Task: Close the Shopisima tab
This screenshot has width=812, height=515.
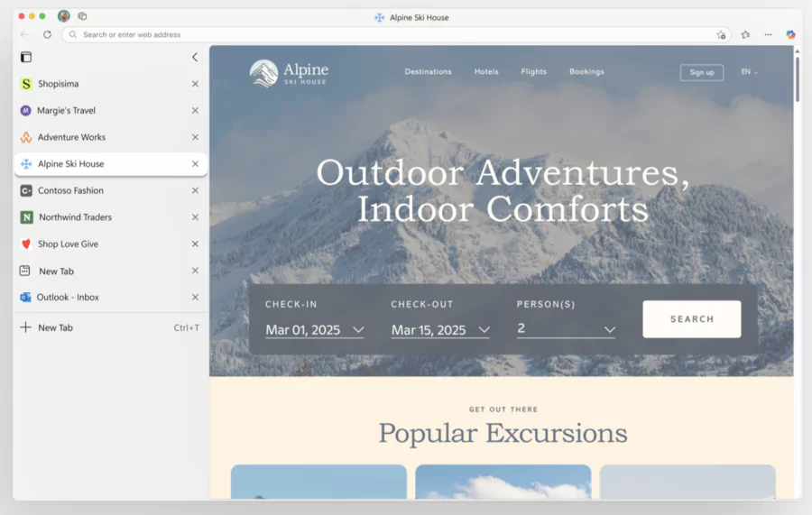Action: click(x=195, y=84)
